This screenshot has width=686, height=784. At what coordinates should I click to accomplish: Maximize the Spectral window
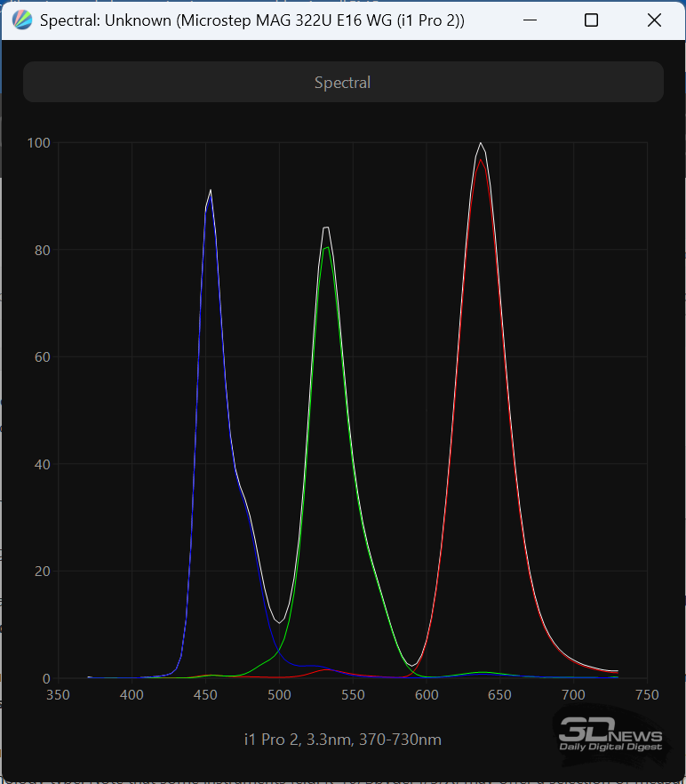(591, 20)
